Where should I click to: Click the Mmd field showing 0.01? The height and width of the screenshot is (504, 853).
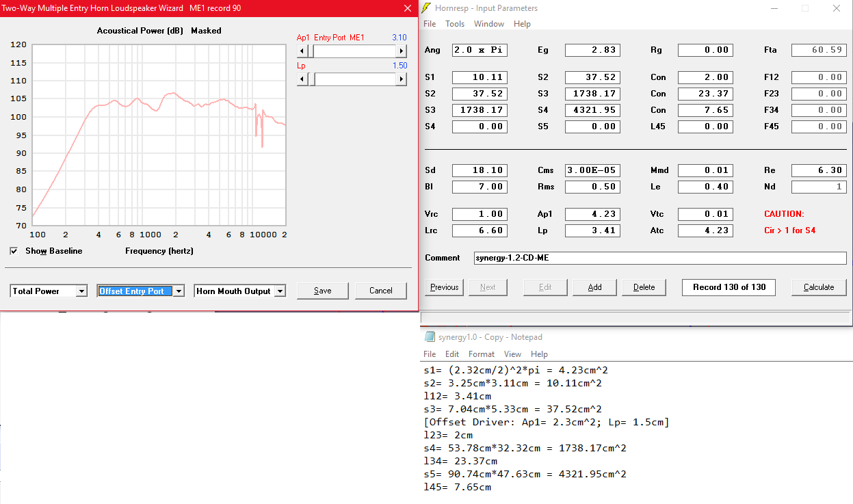[x=705, y=170]
